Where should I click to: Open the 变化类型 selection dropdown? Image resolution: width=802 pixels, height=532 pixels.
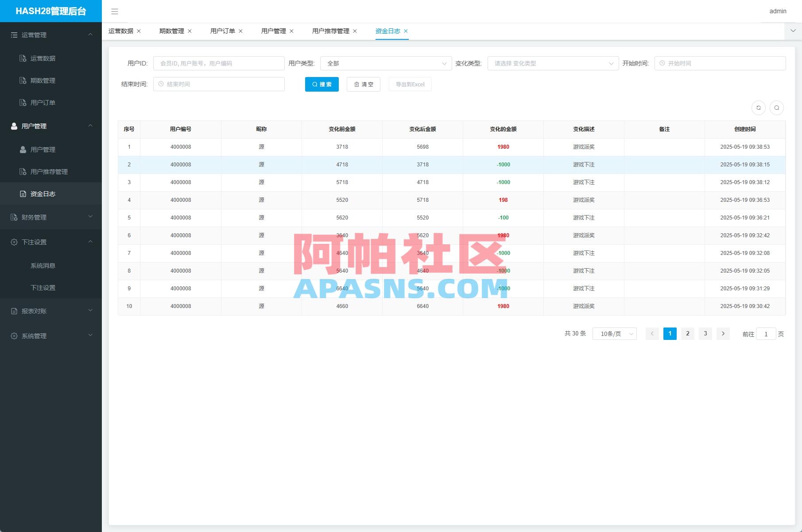click(552, 63)
